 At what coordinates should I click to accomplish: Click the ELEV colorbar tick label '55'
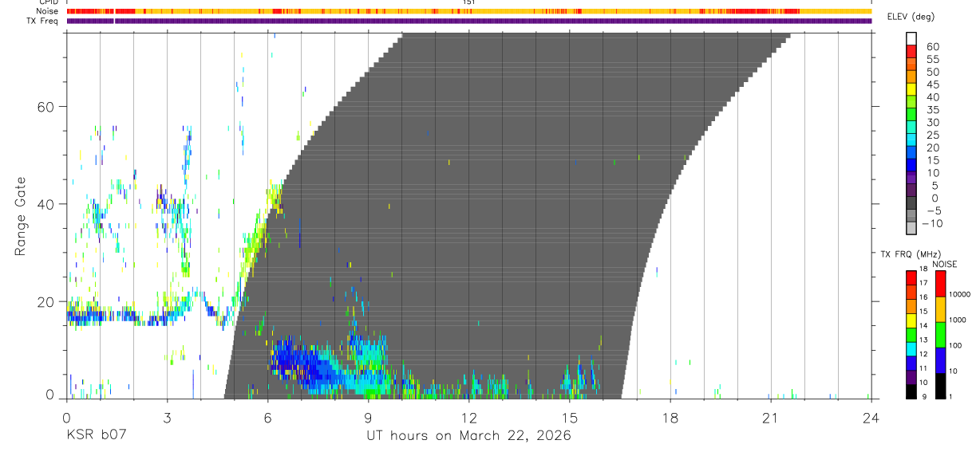pyautogui.click(x=931, y=60)
